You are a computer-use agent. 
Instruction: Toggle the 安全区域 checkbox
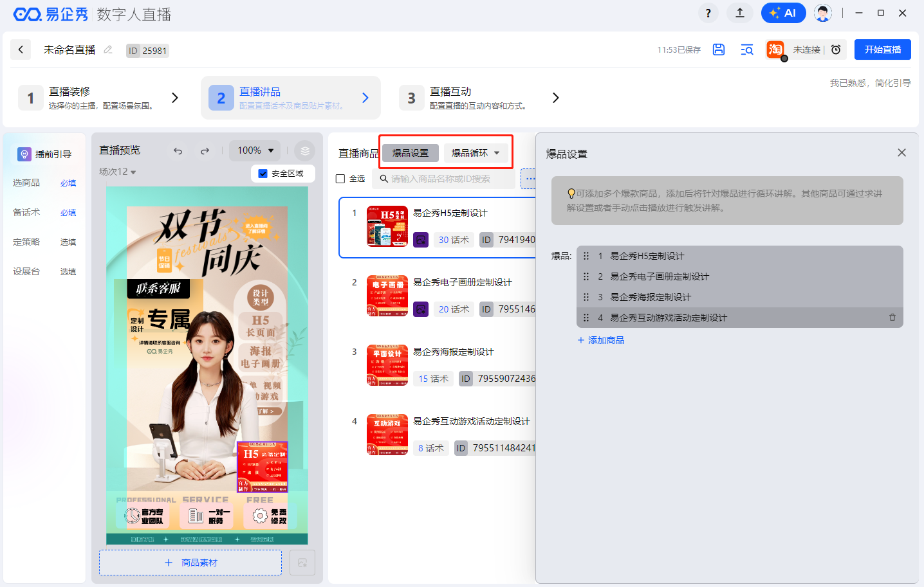coord(263,174)
